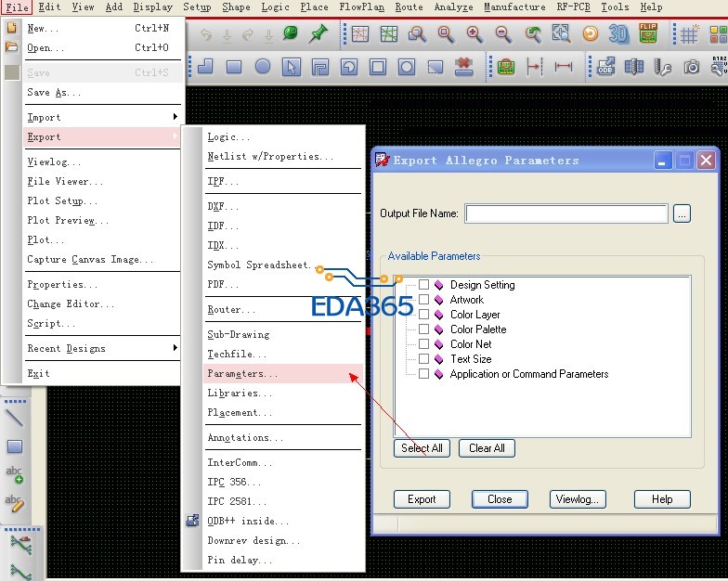Choose Parameters... from Export submenu
This screenshot has width=728, height=581.
282,373
